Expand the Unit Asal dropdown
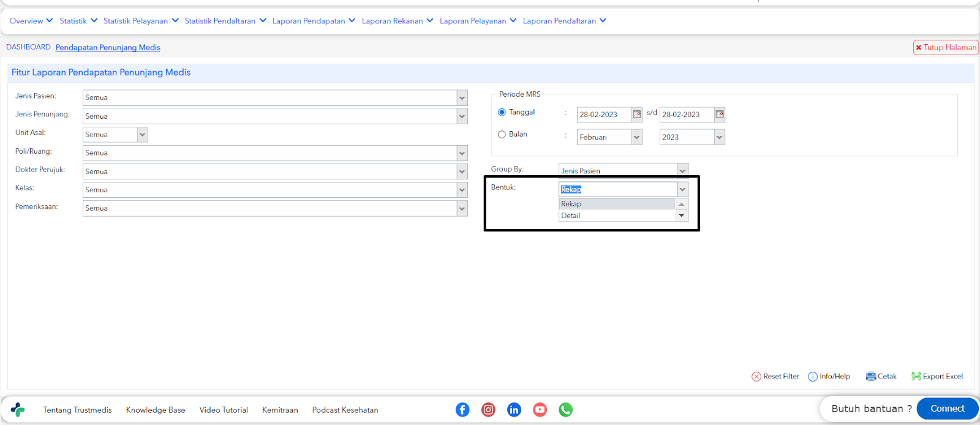This screenshot has width=980, height=425. click(143, 135)
